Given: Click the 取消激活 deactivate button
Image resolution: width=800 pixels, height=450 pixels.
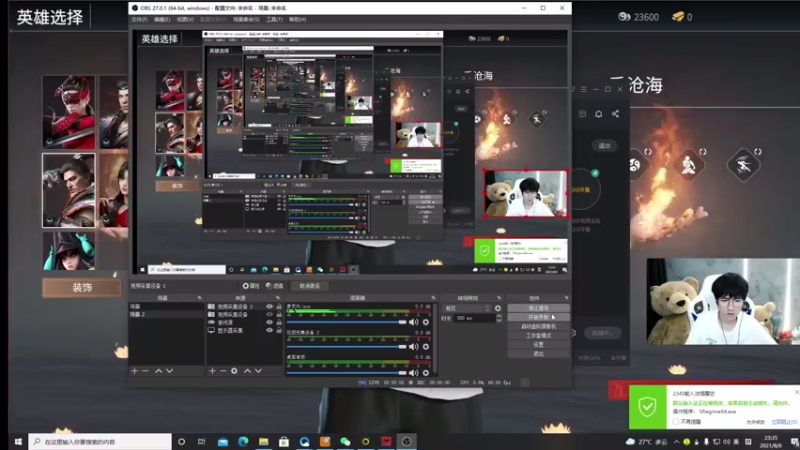Looking at the screenshot, I should (310, 286).
